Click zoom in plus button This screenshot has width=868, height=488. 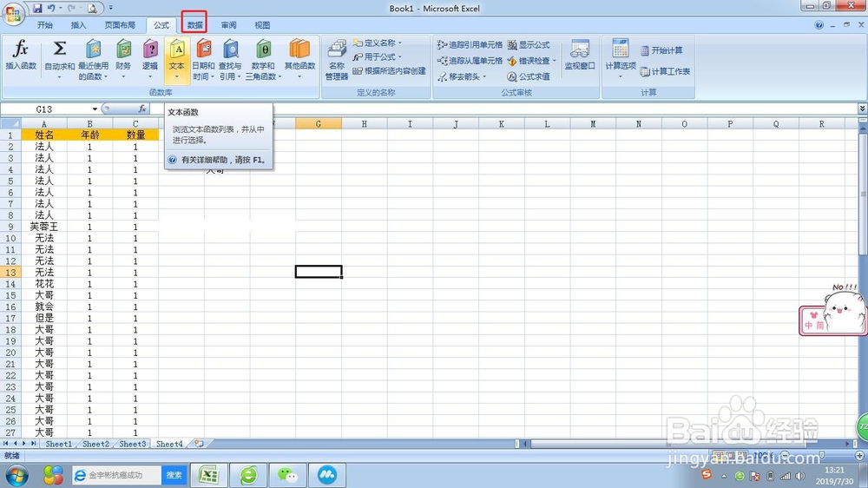tap(859, 455)
